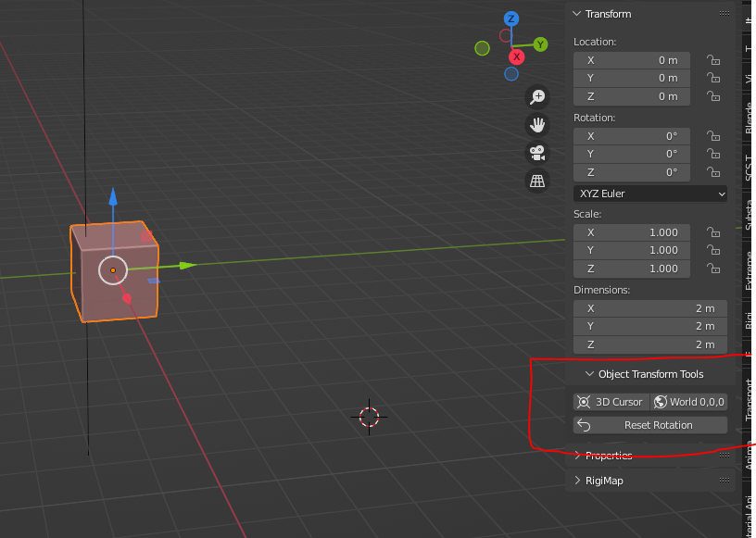Image resolution: width=756 pixels, height=538 pixels.
Task: Click the green Y axis gizmo circle
Action: click(540, 44)
